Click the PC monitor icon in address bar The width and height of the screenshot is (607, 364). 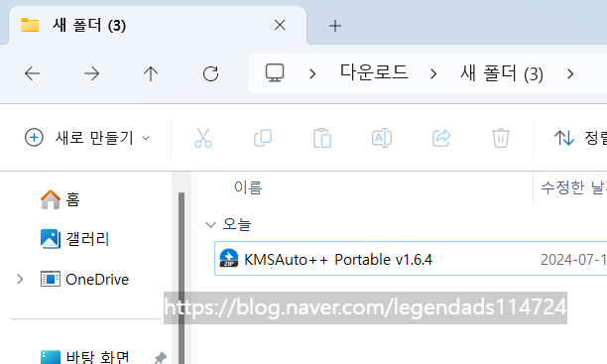[x=275, y=73]
